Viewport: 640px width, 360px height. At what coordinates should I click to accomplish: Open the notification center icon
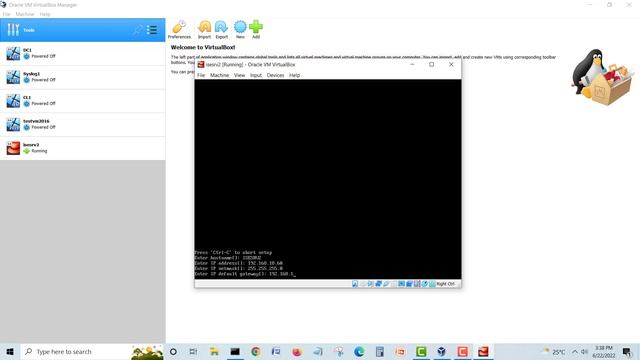627,351
